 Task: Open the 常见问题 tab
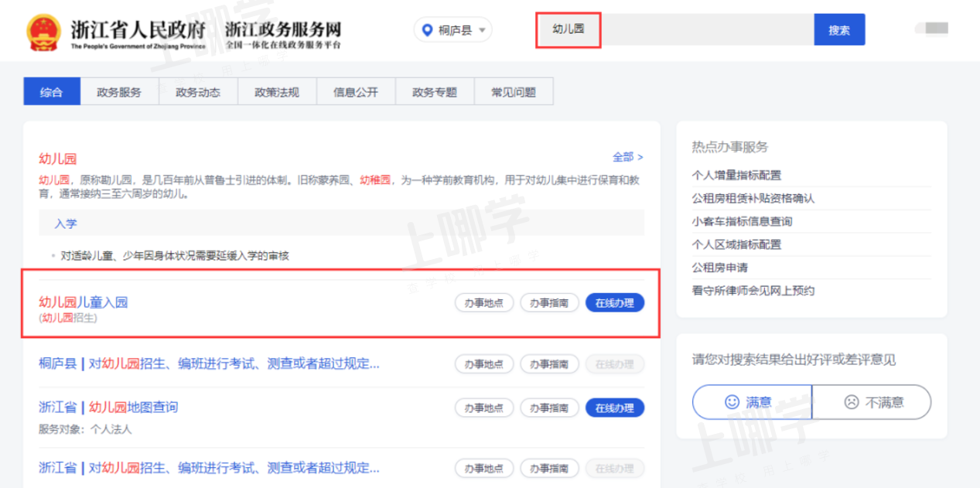tap(514, 90)
